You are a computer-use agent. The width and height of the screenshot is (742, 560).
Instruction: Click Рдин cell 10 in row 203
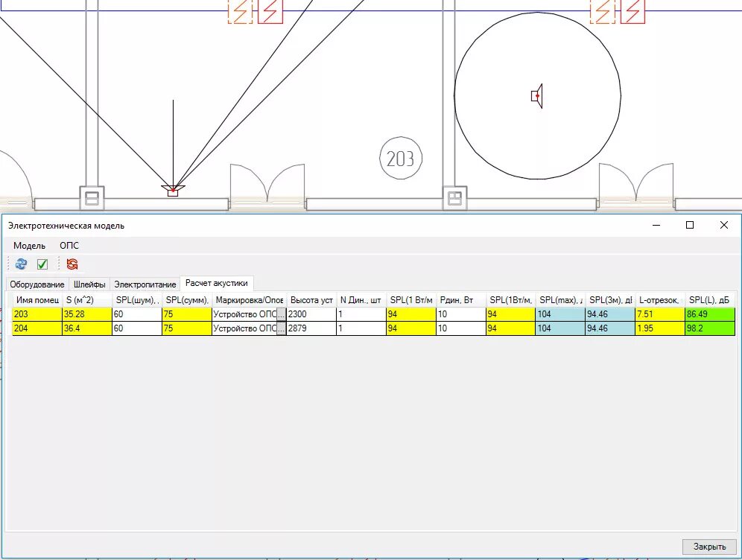[461, 314]
